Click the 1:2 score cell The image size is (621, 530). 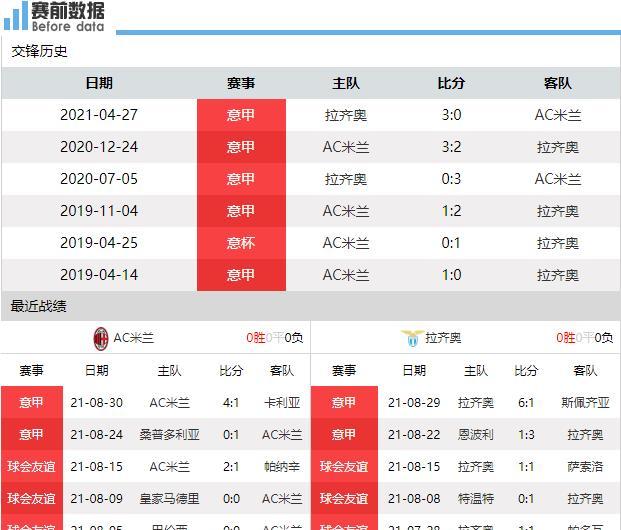[451, 211]
